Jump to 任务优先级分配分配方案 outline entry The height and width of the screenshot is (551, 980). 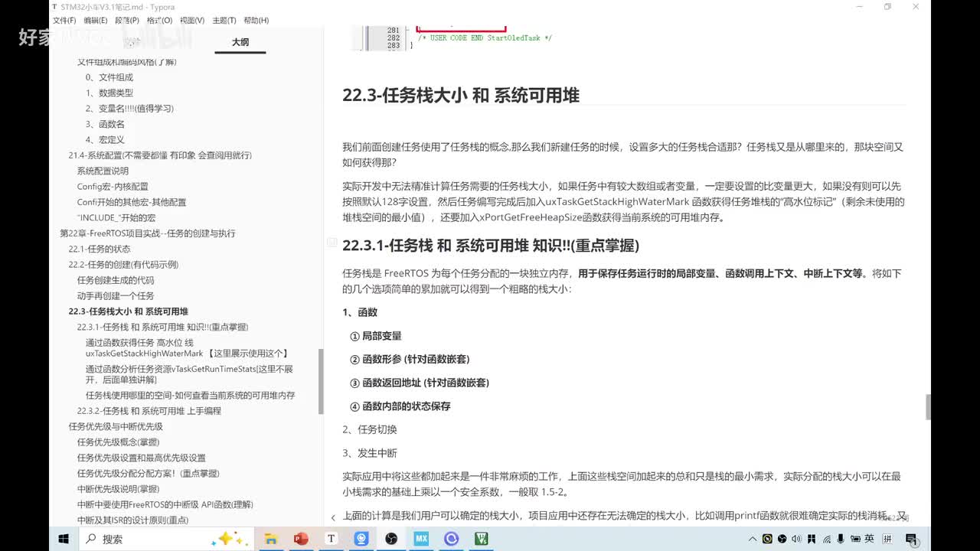148,474
